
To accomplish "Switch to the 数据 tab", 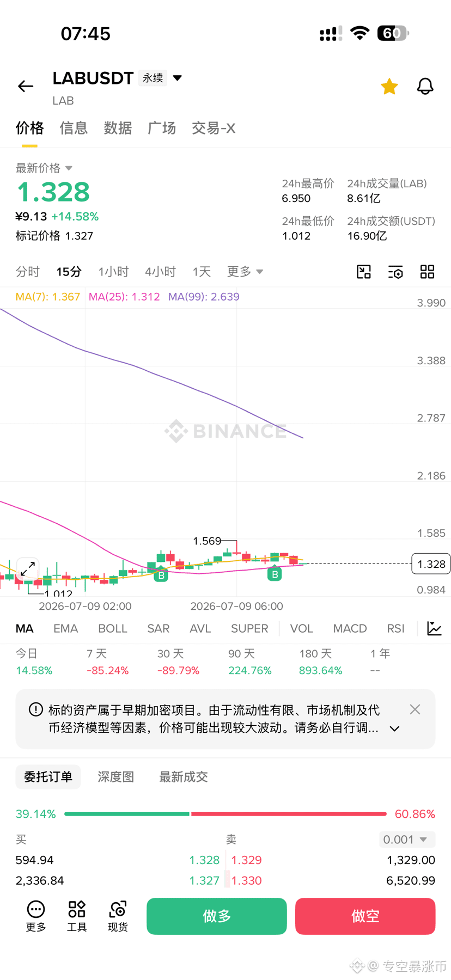I will tap(118, 128).
